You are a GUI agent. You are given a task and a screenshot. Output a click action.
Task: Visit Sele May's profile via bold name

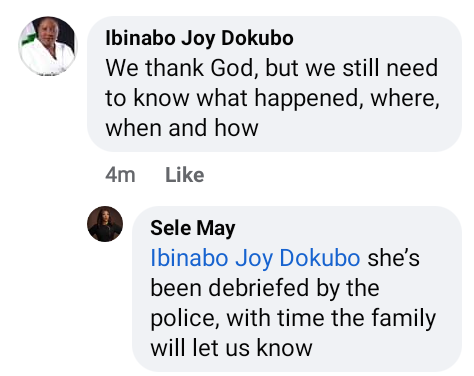tap(193, 229)
